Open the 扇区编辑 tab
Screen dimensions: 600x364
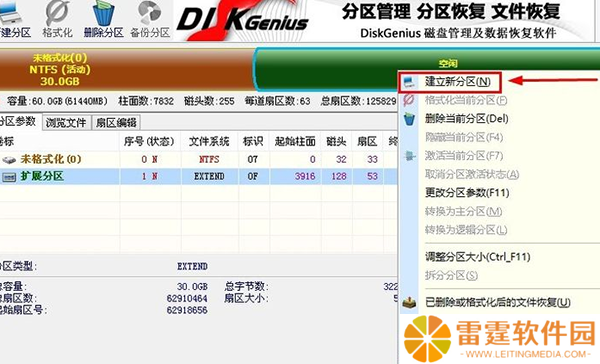click(x=116, y=123)
